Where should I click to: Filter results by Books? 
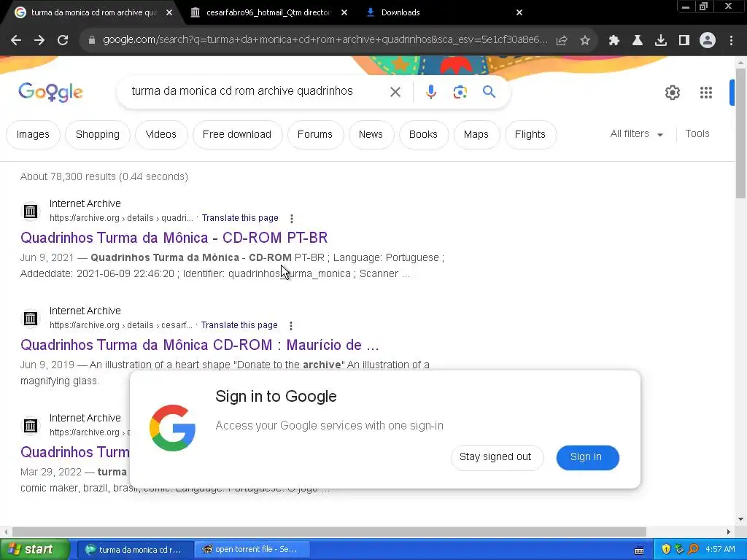pos(423,135)
